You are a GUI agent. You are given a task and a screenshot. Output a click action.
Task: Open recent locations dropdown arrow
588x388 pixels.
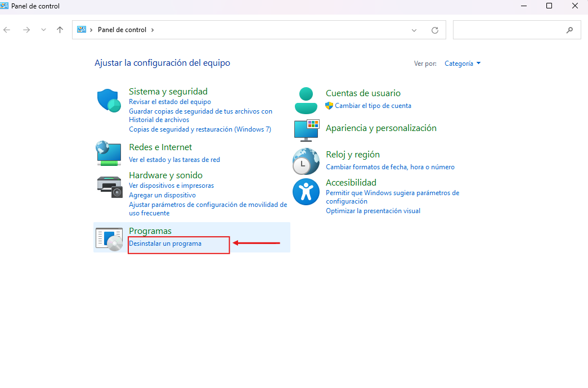pyautogui.click(x=43, y=30)
